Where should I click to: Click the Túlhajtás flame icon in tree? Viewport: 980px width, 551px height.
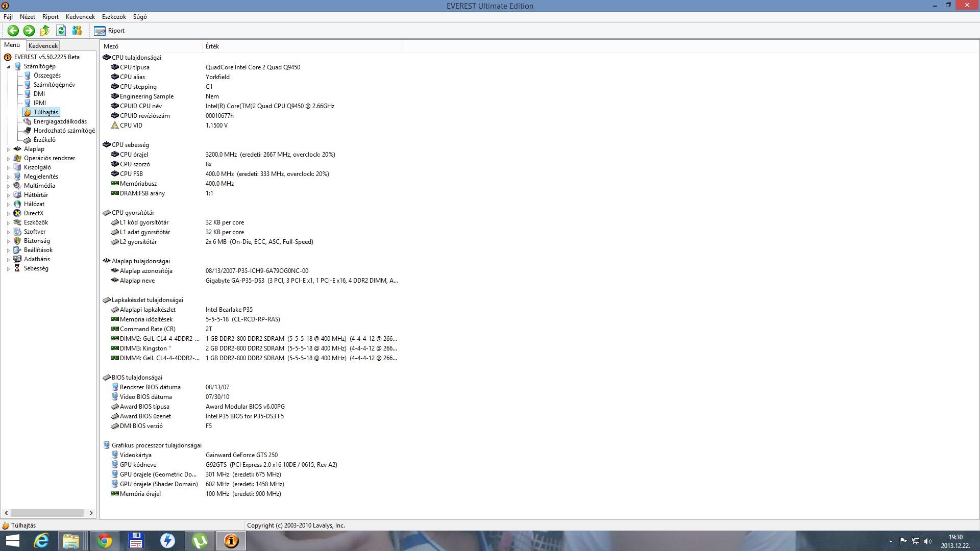28,112
